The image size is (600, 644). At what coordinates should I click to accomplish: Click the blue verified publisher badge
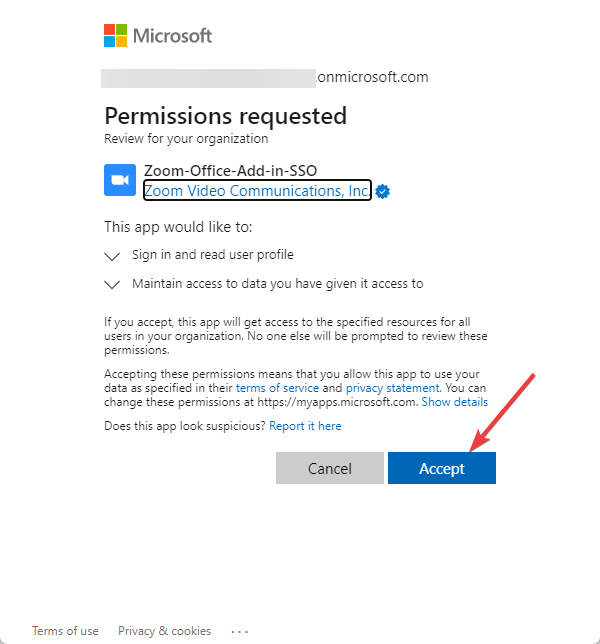click(383, 191)
